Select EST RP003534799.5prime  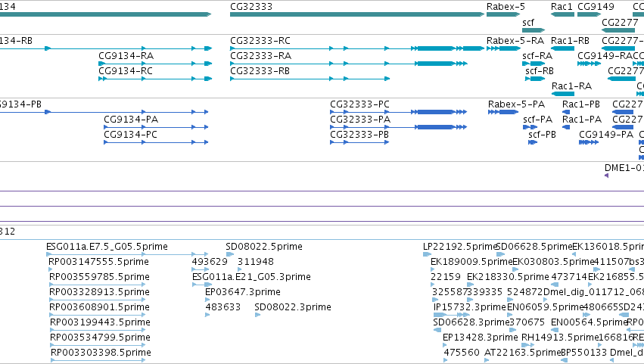tap(100, 338)
